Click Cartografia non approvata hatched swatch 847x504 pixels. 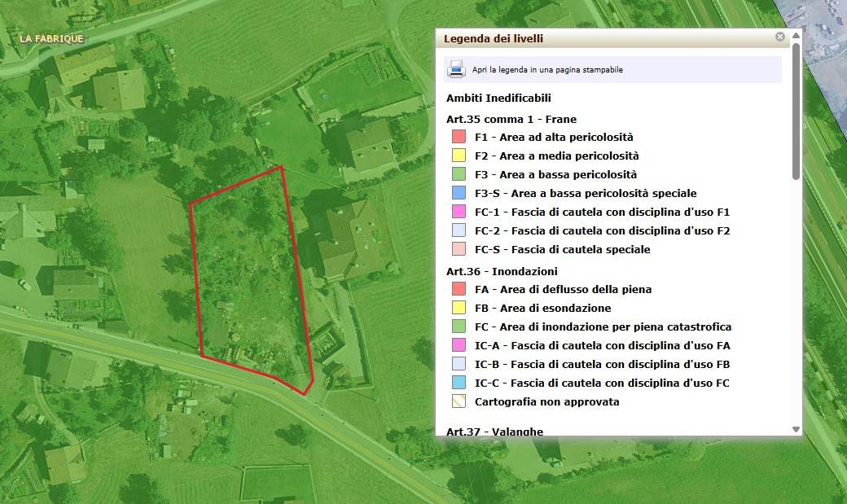pyautogui.click(x=459, y=401)
